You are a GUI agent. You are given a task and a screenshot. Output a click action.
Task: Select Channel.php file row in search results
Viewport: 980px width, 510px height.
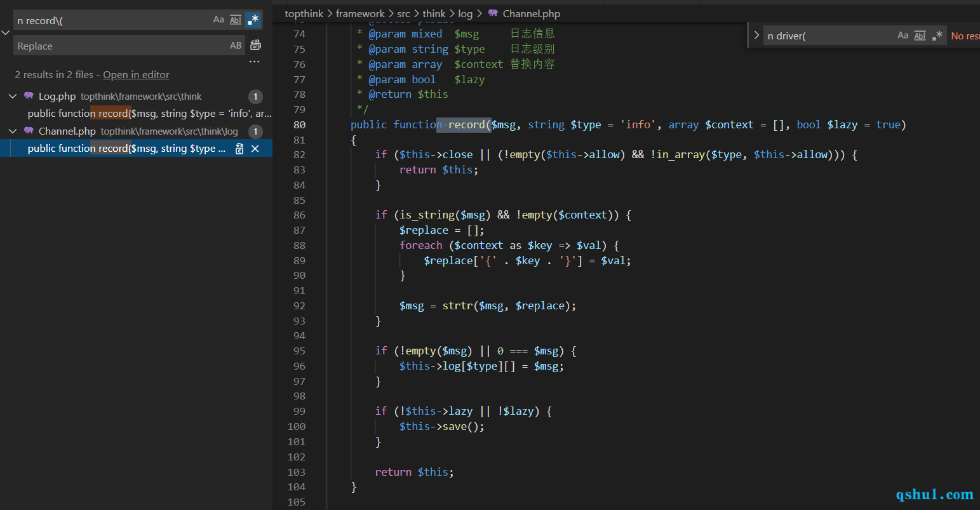(136, 131)
